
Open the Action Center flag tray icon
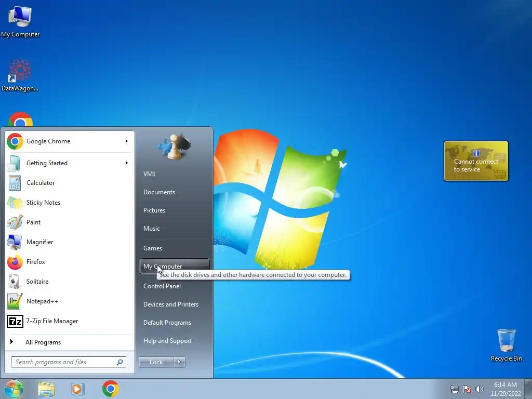click(467, 389)
